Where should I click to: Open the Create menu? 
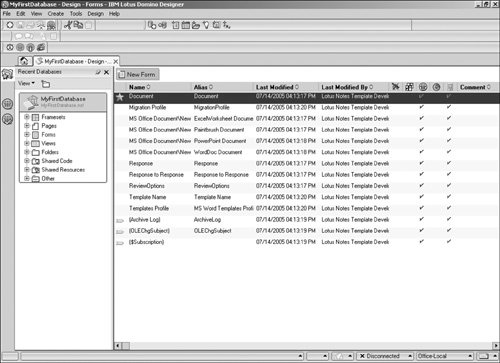(56, 14)
